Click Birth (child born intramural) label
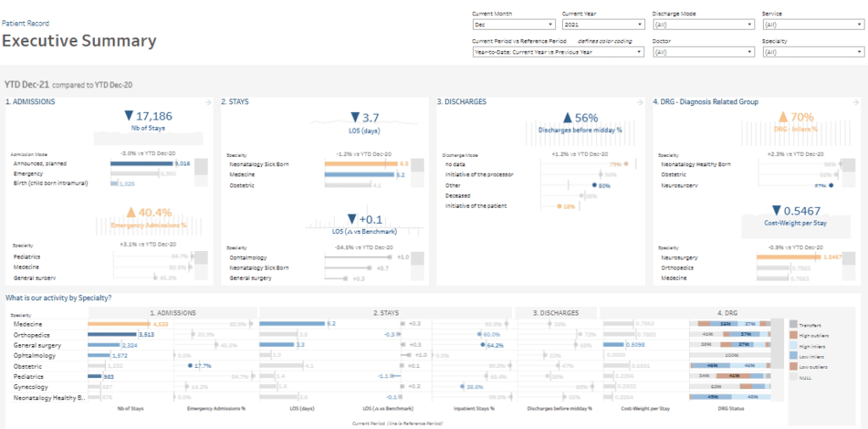 click(50, 182)
